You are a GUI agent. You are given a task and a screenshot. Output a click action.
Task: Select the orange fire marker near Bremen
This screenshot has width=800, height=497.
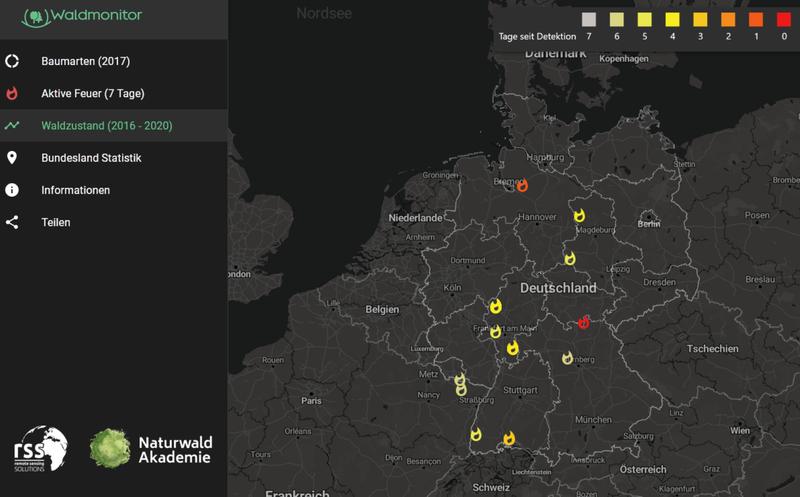click(522, 186)
